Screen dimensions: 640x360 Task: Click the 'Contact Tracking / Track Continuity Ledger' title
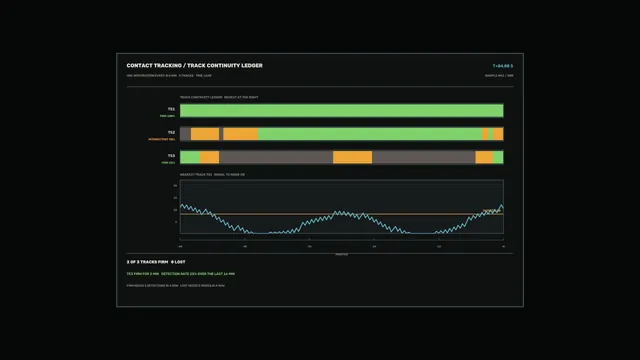[x=194, y=65]
